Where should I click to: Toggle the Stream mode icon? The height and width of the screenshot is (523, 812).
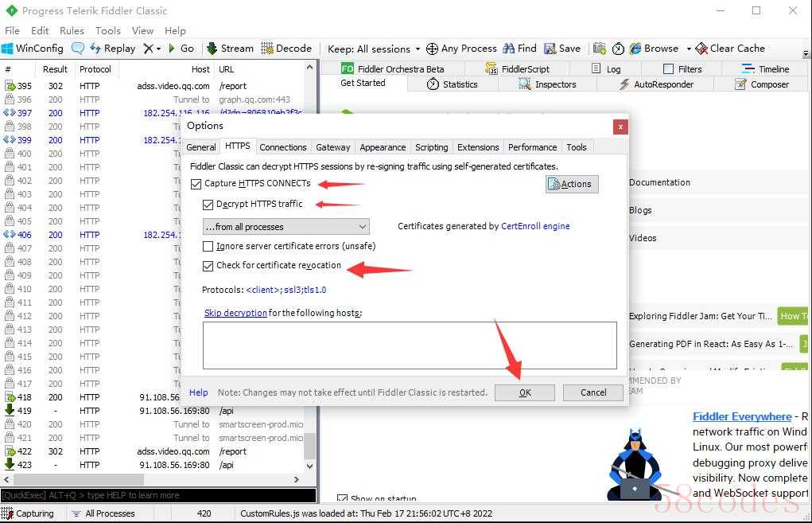(x=212, y=49)
